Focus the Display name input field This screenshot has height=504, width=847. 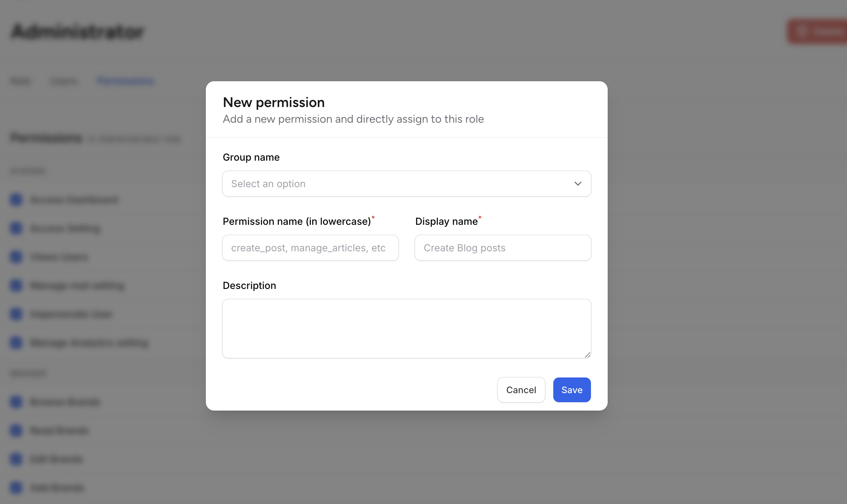pos(503,248)
